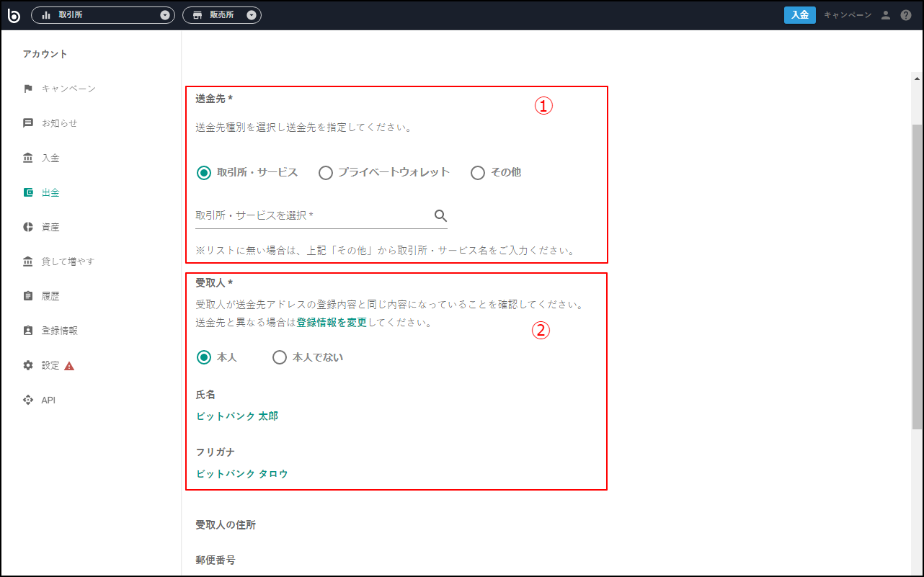Focus the 取引所・サービスを選択 input field
The height and width of the screenshot is (577, 924).
pos(321,215)
